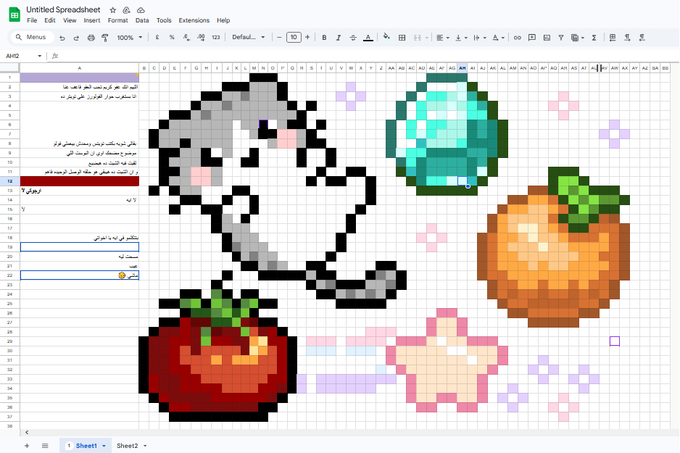680x453 pixels.
Task: Click the Redo arrow in the toolbar
Action: 76,38
